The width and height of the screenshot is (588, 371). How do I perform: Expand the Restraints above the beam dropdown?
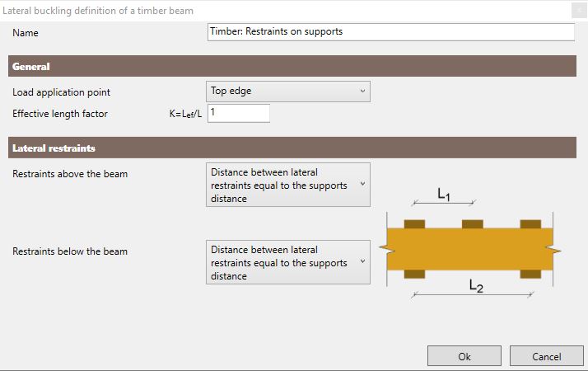click(288, 185)
